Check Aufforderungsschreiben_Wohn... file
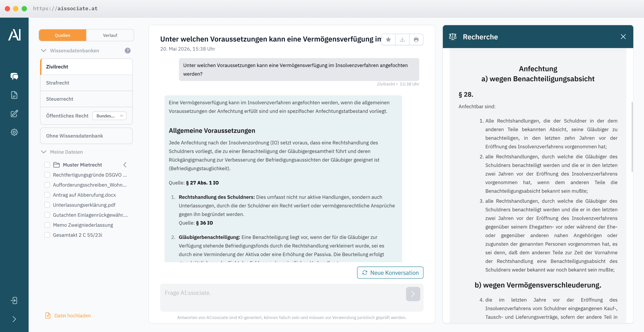 tap(47, 185)
